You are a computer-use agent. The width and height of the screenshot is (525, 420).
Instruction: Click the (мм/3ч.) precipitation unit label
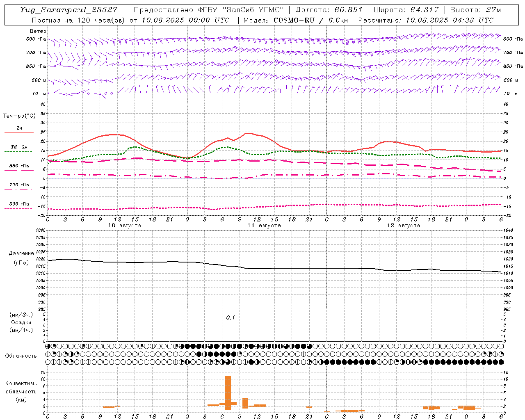pyautogui.click(x=21, y=315)
